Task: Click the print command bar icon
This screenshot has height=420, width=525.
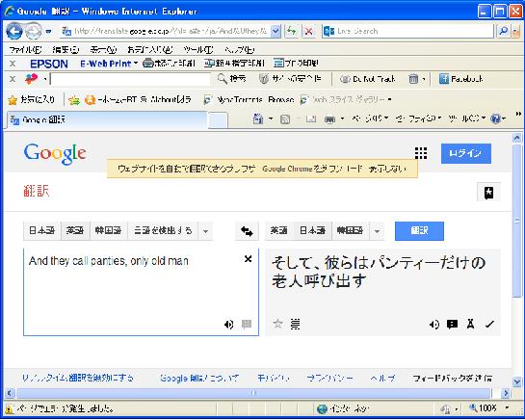Action: pos(329,118)
